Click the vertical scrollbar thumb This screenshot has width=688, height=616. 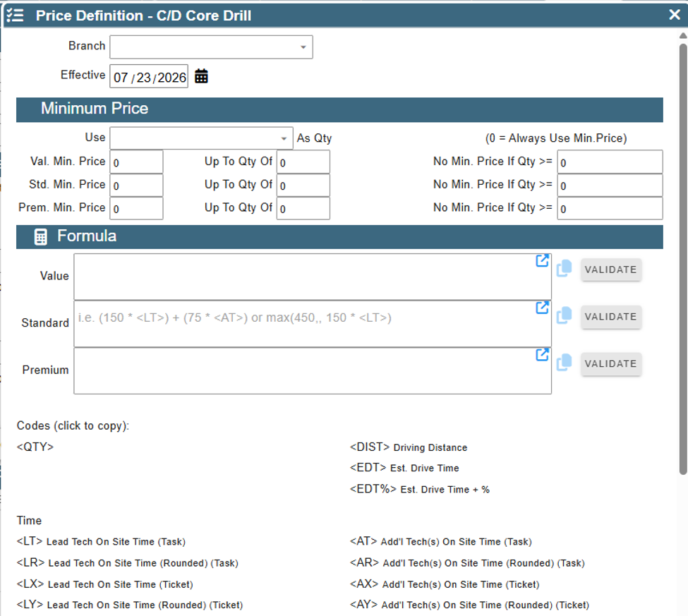683,259
